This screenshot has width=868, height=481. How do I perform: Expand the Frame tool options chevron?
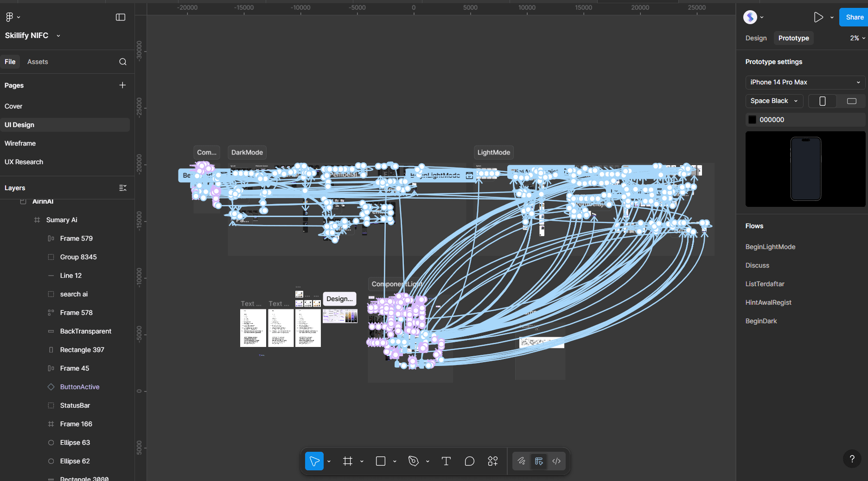point(362,462)
